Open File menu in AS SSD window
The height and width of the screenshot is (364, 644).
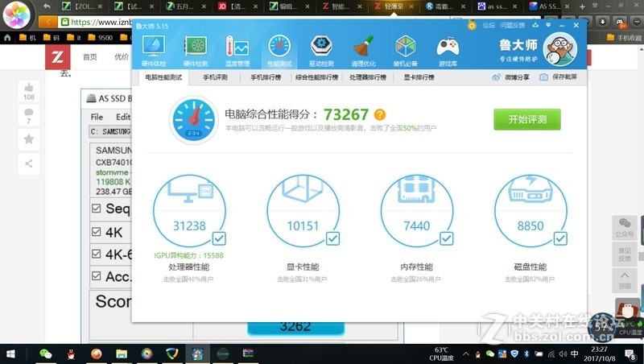97,117
